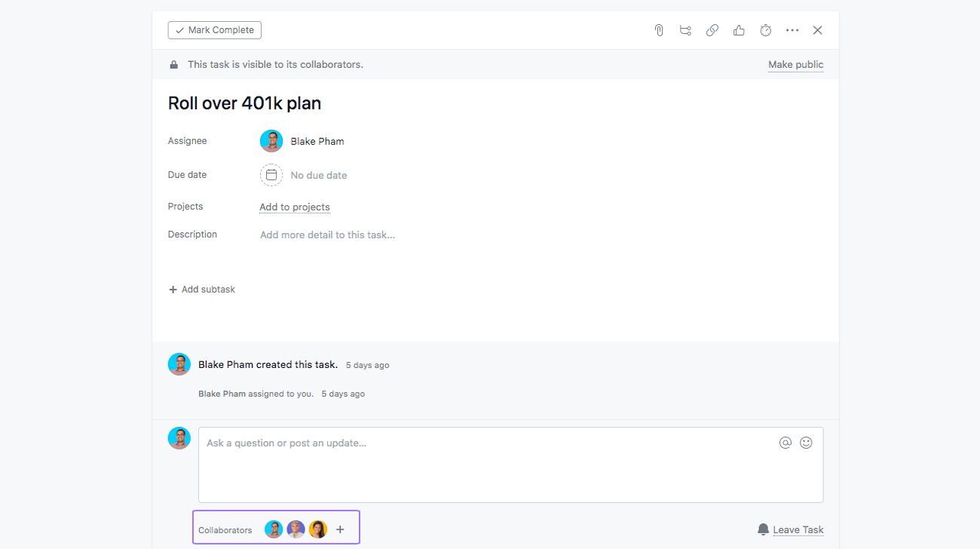This screenshot has height=549, width=980.
Task: Click Add to projects
Action: point(295,207)
